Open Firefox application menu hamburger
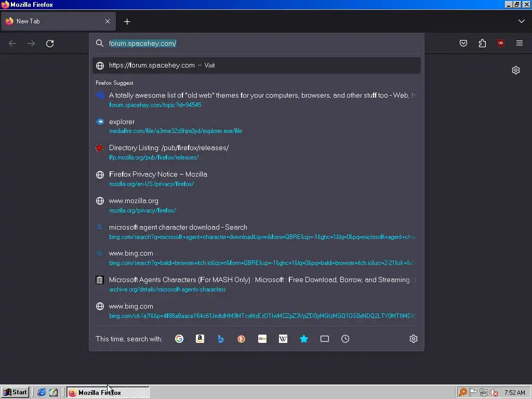Image resolution: width=532 pixels, height=399 pixels. point(519,43)
